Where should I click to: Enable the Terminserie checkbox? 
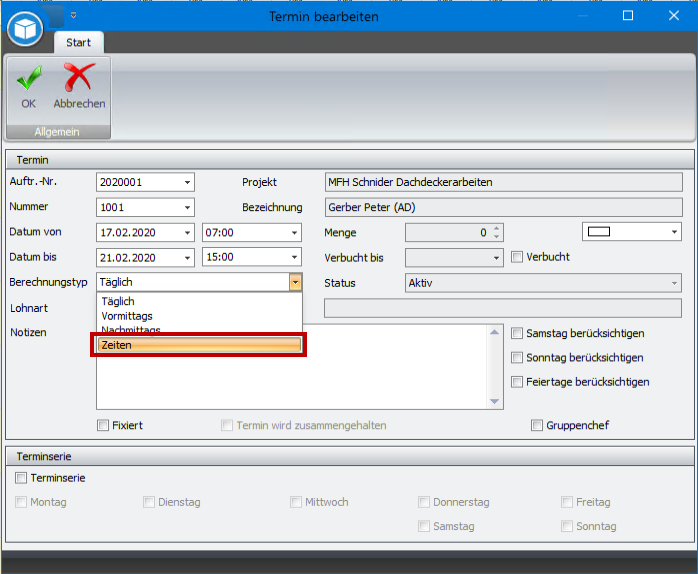pyautogui.click(x=21, y=478)
